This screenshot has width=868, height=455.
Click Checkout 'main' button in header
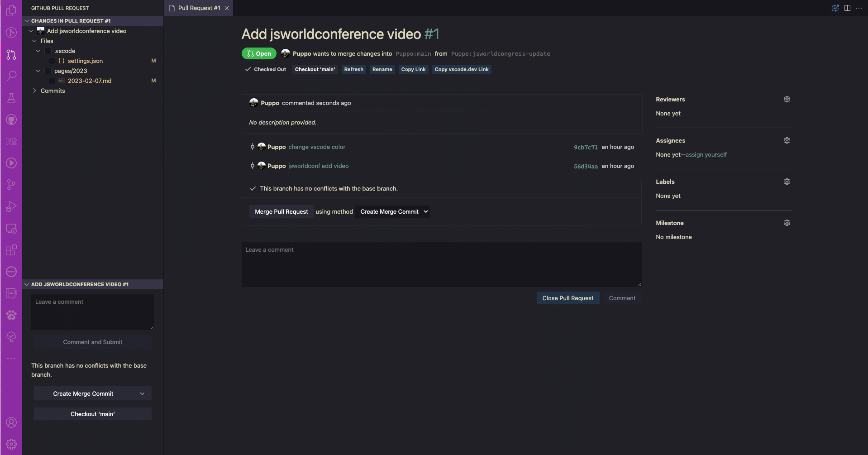tap(315, 69)
